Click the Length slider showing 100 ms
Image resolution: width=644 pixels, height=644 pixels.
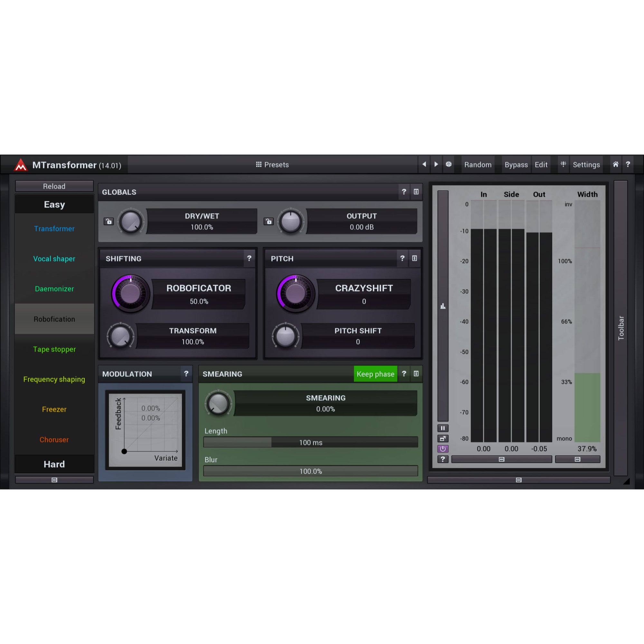311,442
